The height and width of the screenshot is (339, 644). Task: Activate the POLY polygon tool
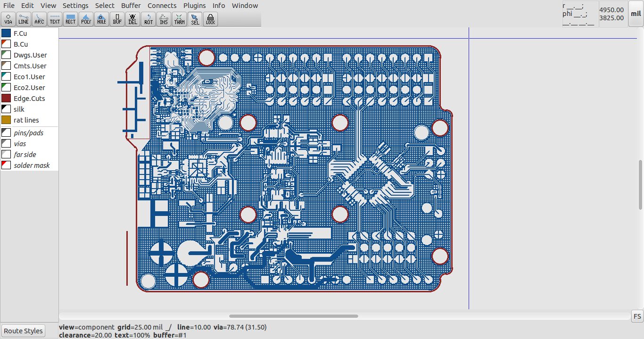click(x=86, y=19)
